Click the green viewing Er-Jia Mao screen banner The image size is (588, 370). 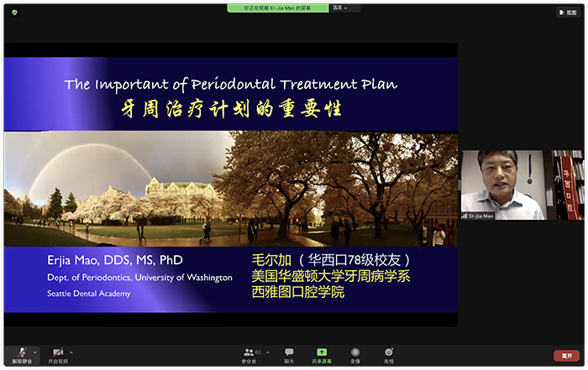coord(278,8)
